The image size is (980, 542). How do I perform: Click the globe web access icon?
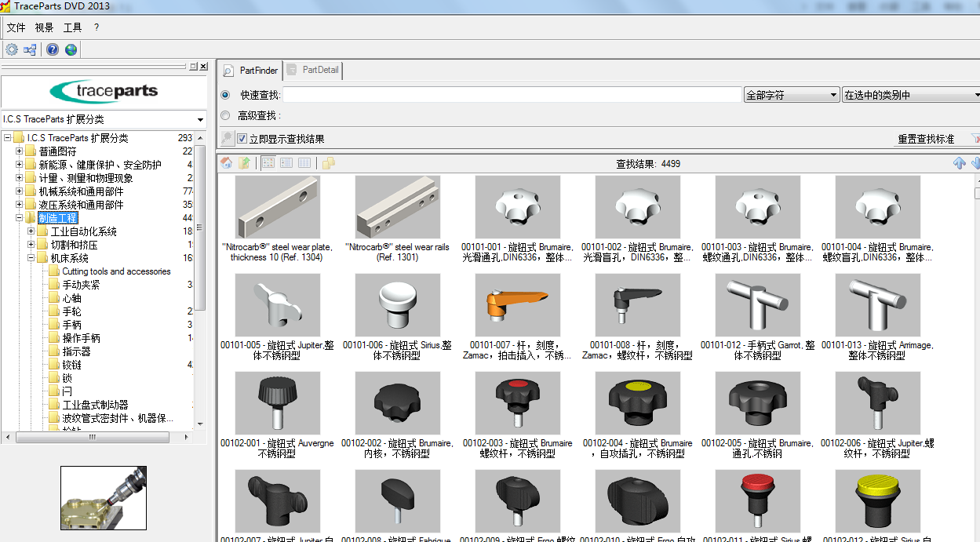[x=71, y=49]
